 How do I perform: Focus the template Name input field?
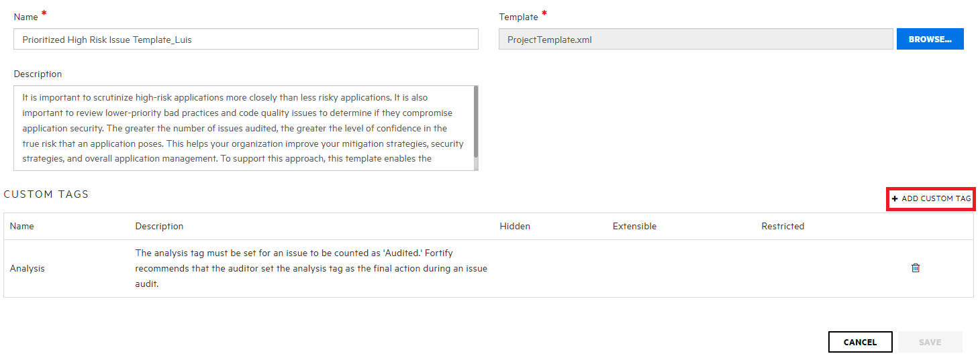pyautogui.click(x=246, y=39)
